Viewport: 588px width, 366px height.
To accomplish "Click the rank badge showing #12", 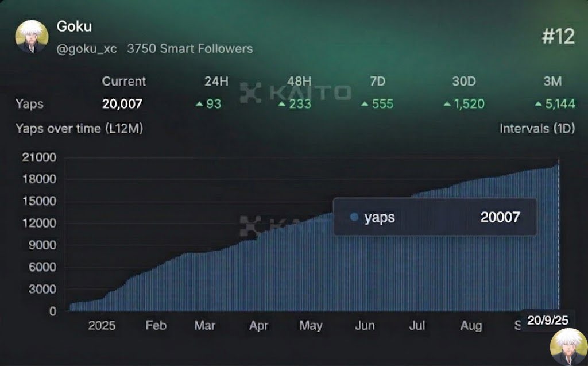I will [559, 37].
